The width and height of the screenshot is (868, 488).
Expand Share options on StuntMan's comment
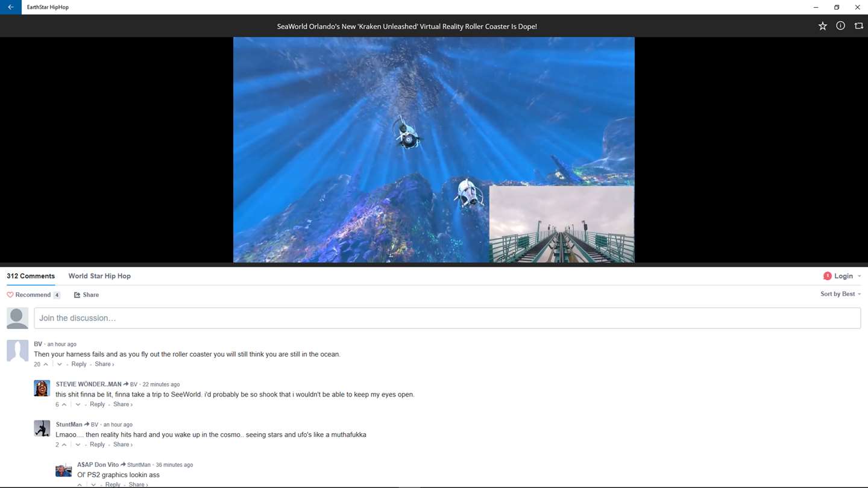click(123, 445)
